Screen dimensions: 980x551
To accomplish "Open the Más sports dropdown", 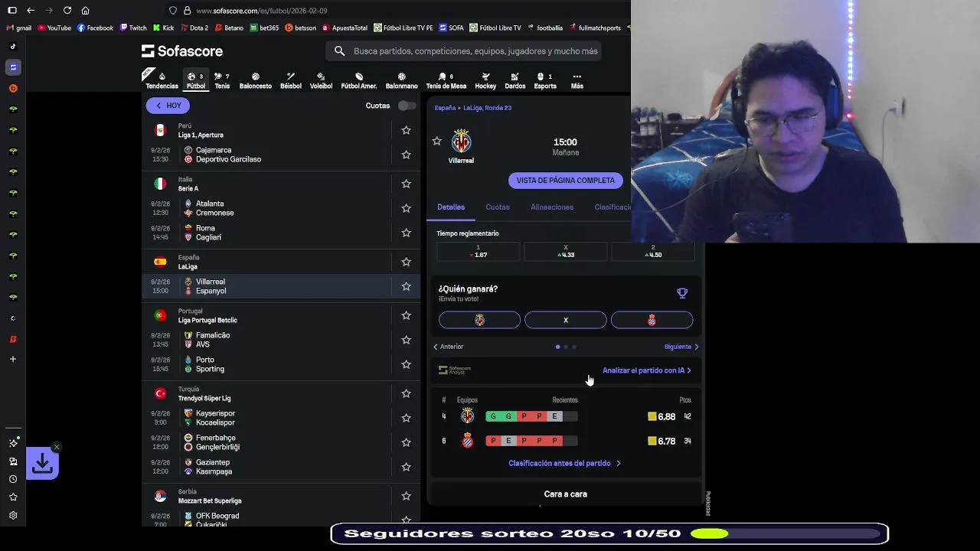I will (x=577, y=80).
